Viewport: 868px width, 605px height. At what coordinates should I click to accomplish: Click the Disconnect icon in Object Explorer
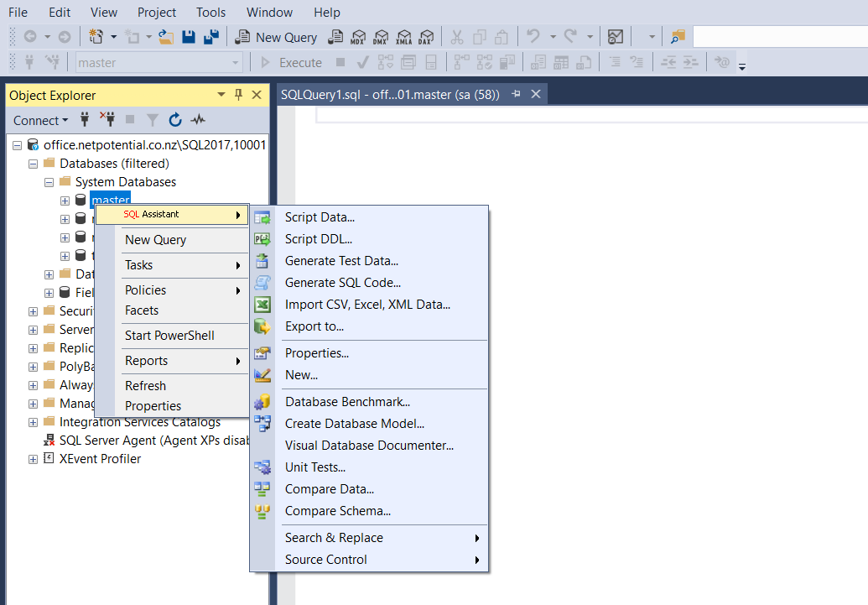pos(107,118)
